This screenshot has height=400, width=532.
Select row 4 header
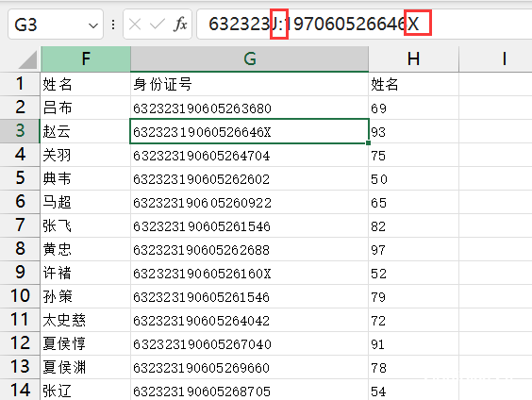click(20, 155)
